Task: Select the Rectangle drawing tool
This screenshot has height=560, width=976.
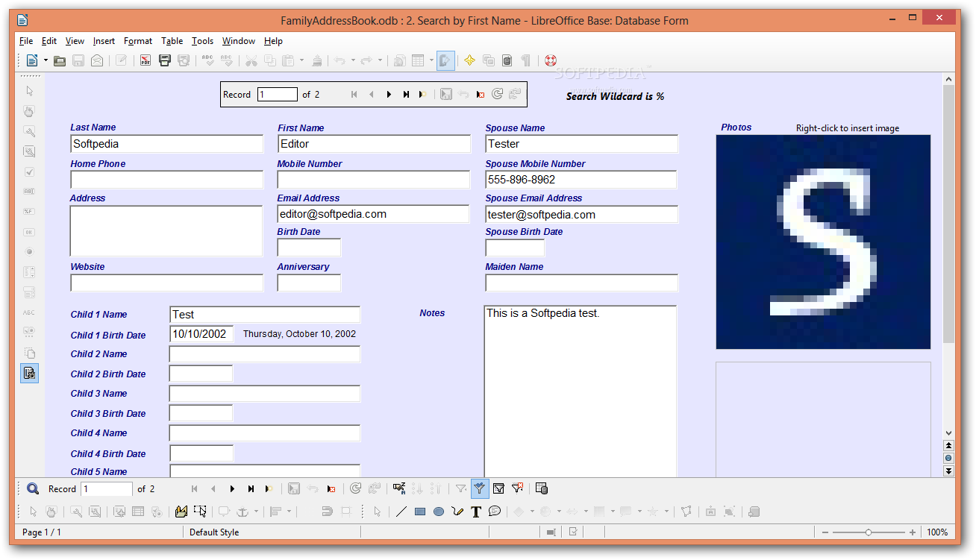Action: tap(420, 512)
